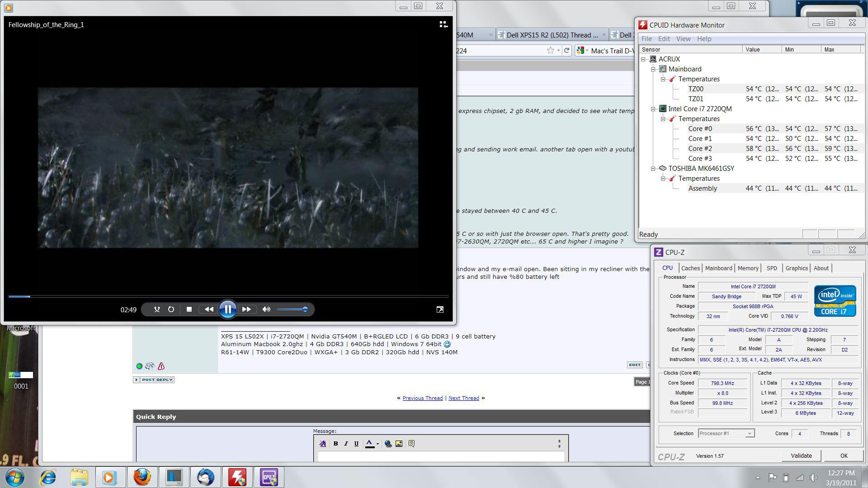868x488 pixels.
Task: Click the Validate button in CPU-Z
Action: (801, 455)
